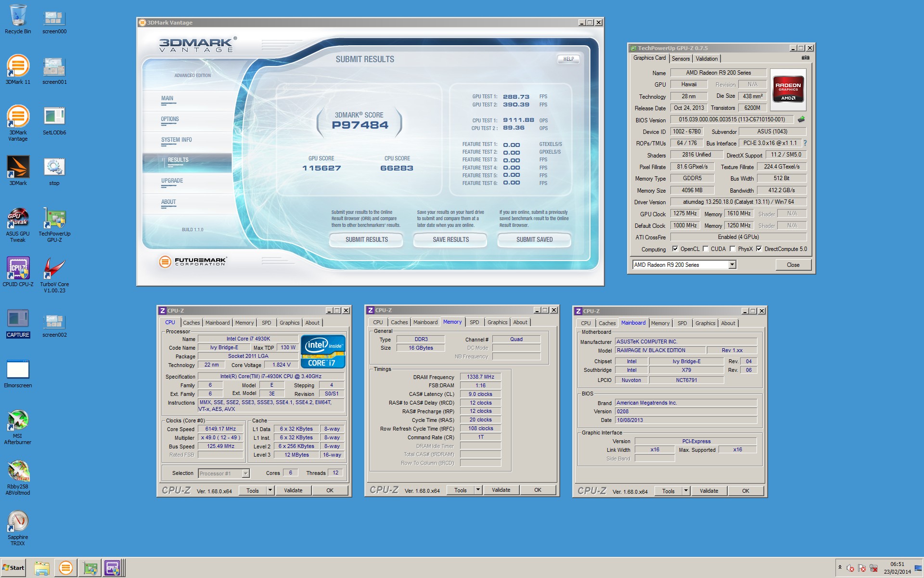
Task: Click the Radeon Graphics logo in GPU-Z
Action: point(788,89)
